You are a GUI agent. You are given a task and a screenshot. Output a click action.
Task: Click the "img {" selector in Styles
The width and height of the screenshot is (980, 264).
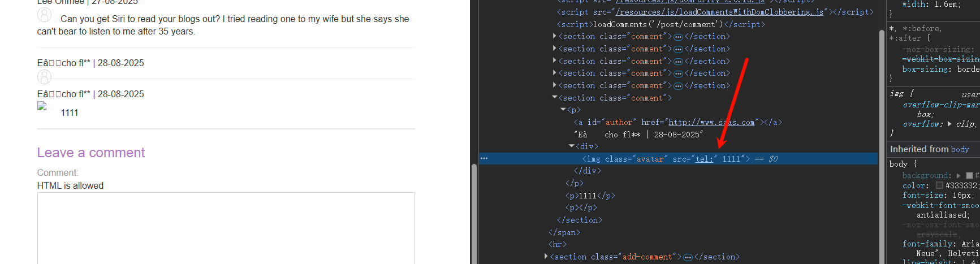click(x=901, y=94)
